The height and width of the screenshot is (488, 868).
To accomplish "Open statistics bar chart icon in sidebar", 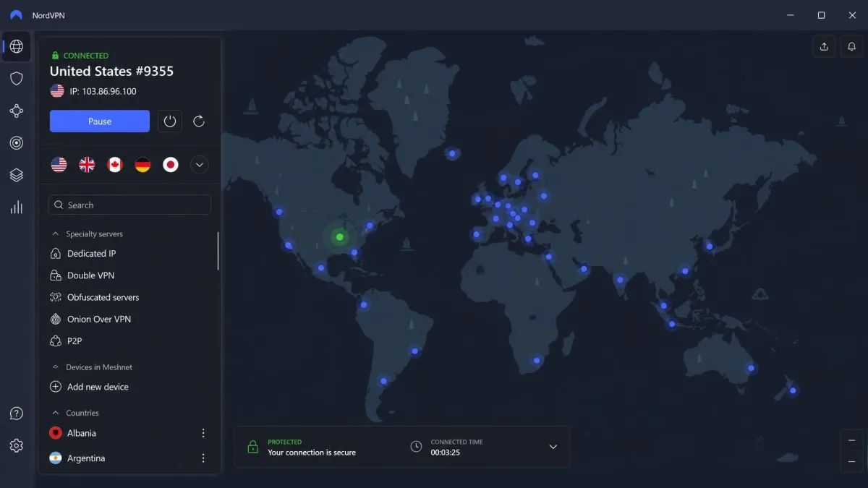I will pyautogui.click(x=17, y=207).
